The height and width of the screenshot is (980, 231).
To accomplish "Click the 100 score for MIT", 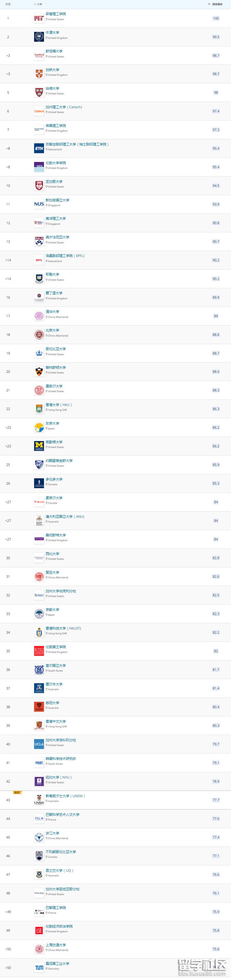I will click(x=216, y=18).
